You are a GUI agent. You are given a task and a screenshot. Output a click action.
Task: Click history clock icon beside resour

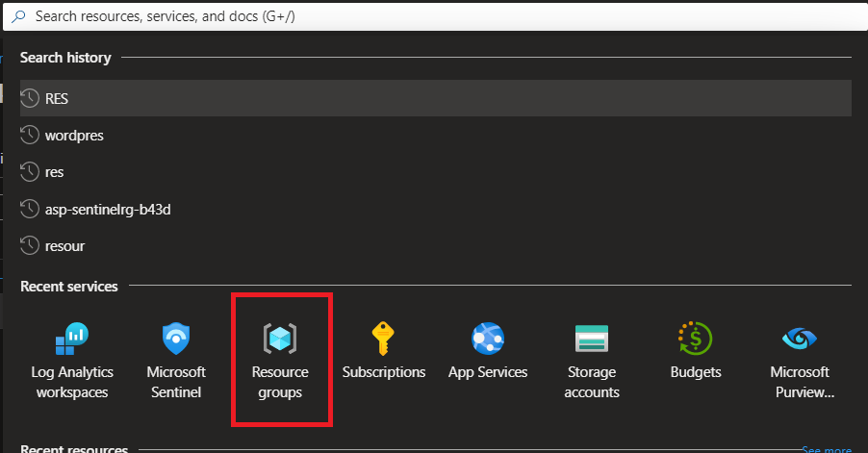point(30,245)
